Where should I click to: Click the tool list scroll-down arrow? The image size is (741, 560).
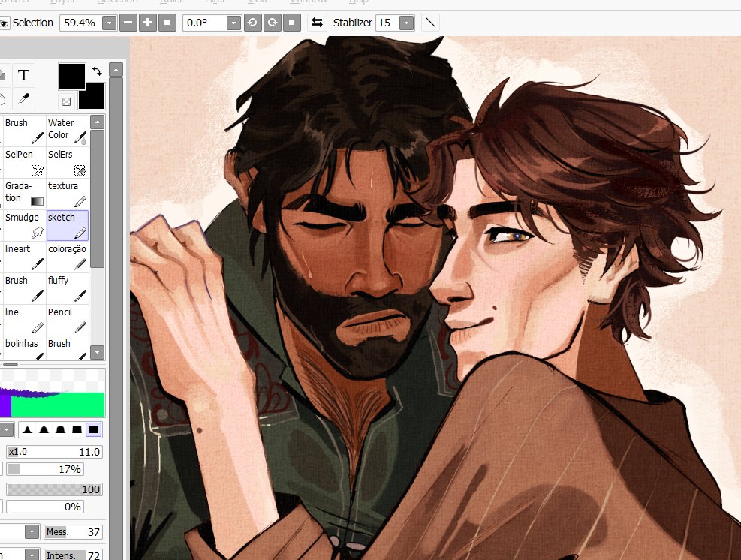[x=97, y=352]
